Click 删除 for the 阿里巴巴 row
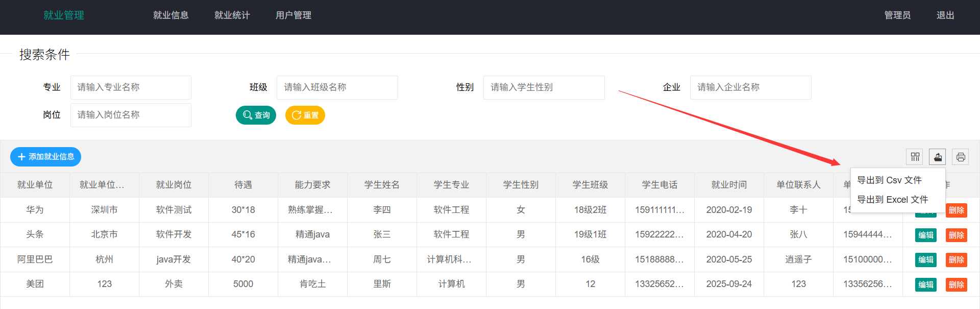This screenshot has height=309, width=980. pyautogui.click(x=957, y=259)
